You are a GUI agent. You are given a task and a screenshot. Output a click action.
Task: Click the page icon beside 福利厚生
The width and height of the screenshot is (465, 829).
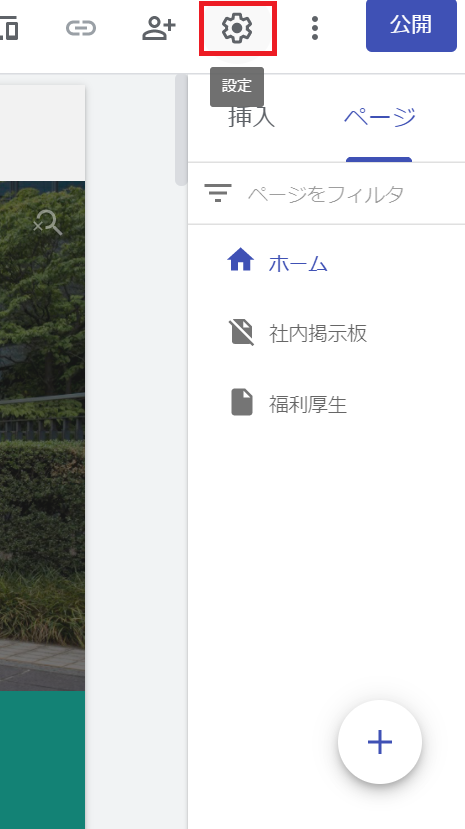tap(242, 402)
